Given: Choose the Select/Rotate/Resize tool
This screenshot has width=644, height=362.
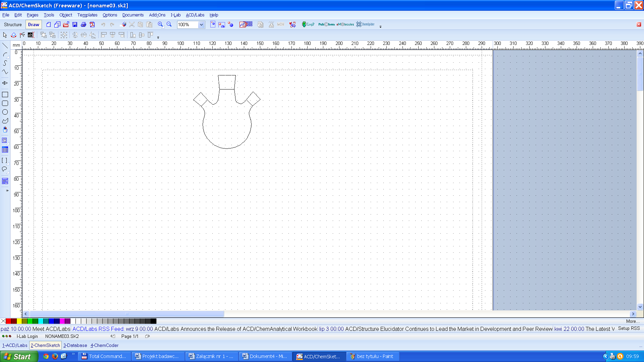Looking at the screenshot, I should pos(14,35).
